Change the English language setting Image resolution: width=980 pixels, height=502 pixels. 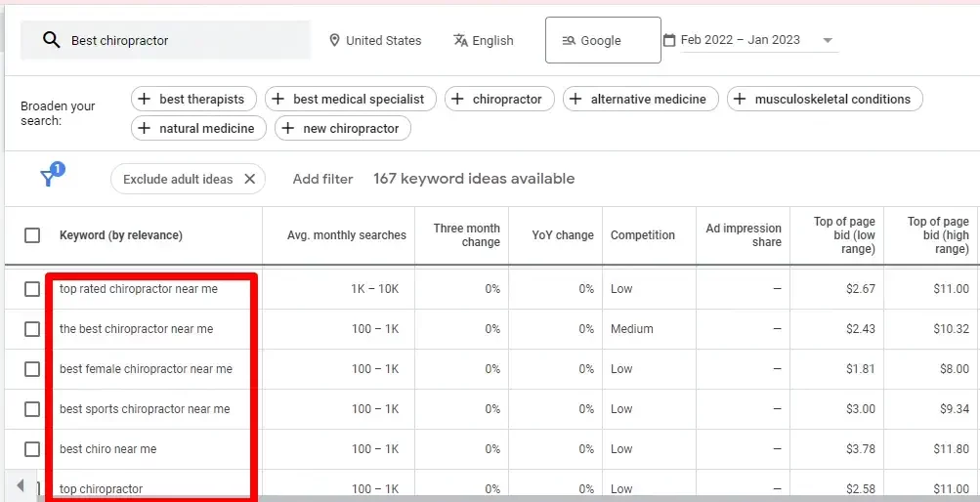(x=483, y=41)
